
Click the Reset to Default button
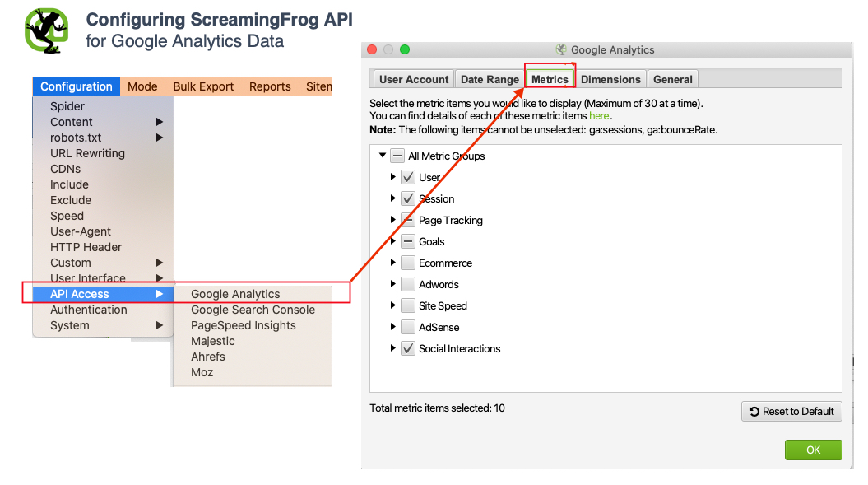coord(791,411)
